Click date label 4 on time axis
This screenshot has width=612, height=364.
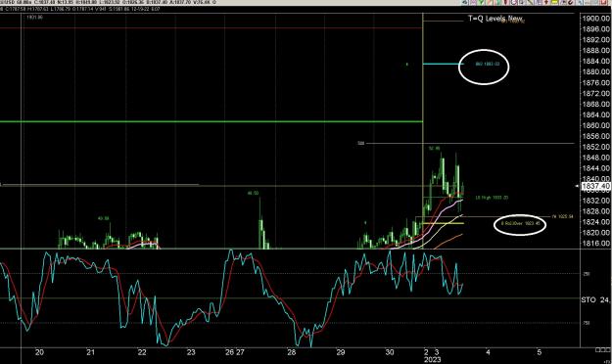coord(488,352)
